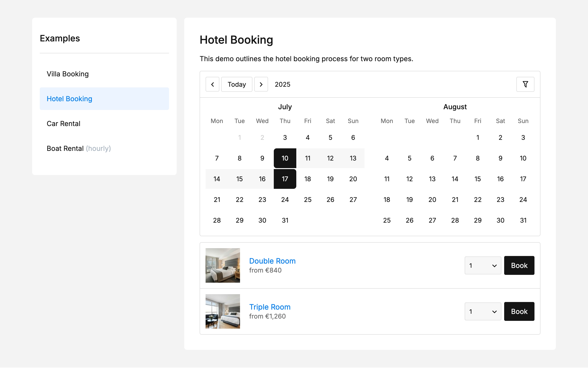
Task: Pick August 18 in calendar
Action: point(387,200)
